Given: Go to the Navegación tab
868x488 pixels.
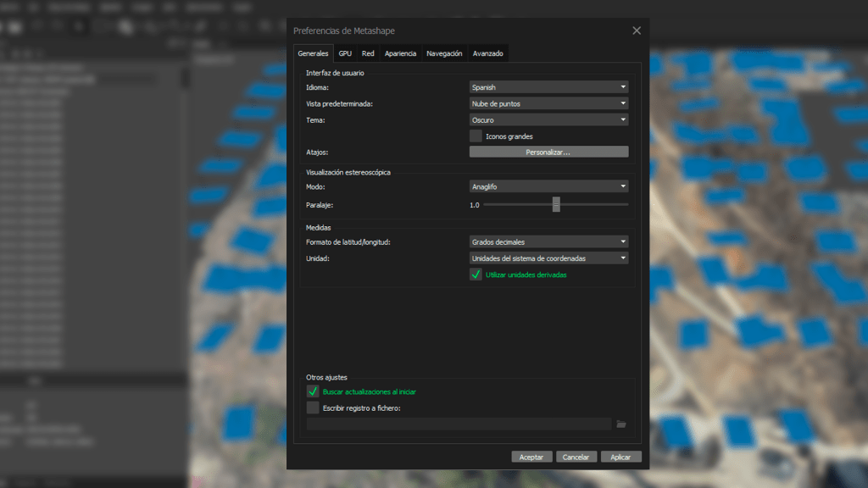Looking at the screenshot, I should (444, 53).
